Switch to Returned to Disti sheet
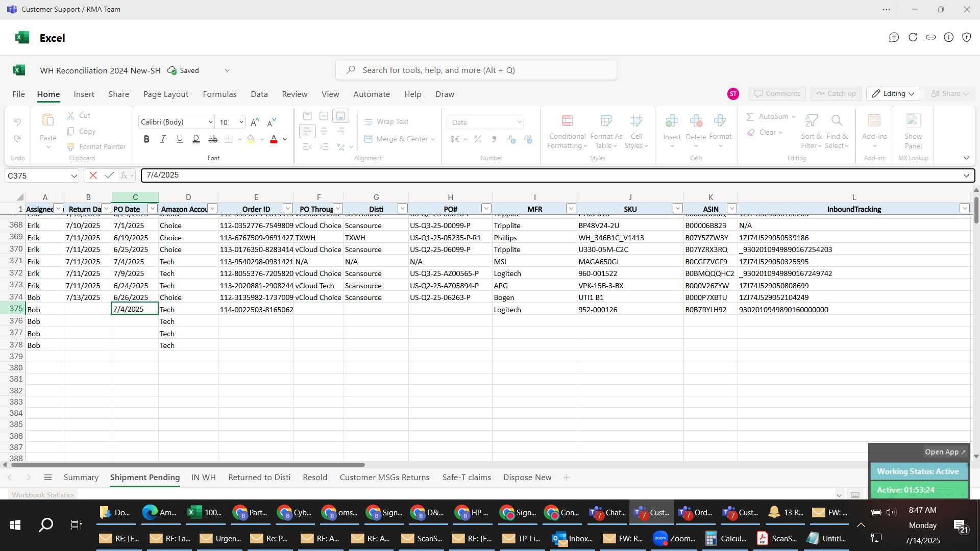The width and height of the screenshot is (980, 551). (x=259, y=478)
